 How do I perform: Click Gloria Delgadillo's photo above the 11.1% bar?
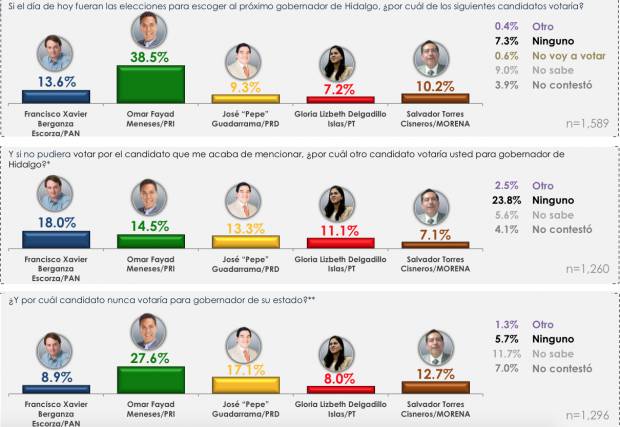(337, 205)
